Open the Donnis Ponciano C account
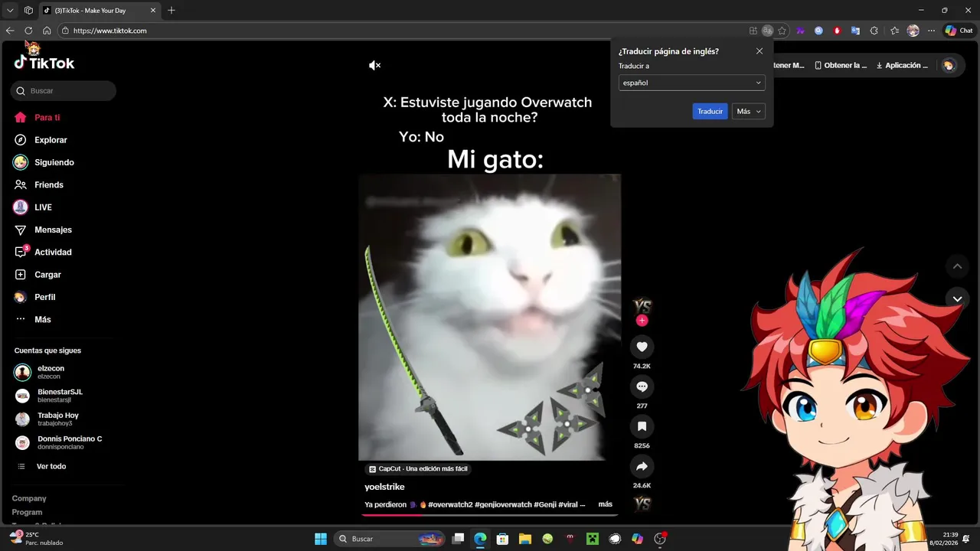This screenshot has width=980, height=551. (x=58, y=442)
